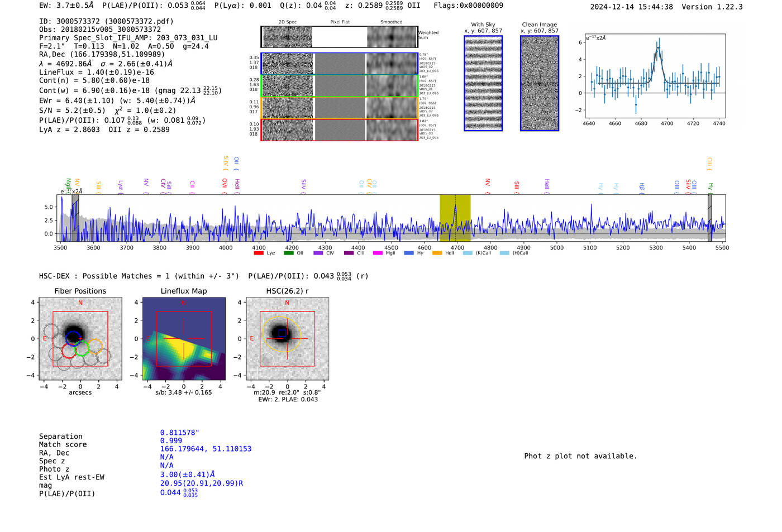The height and width of the screenshot is (532, 782).
Task: Click the blue Separation value 0.811578"
Action: click(179, 433)
